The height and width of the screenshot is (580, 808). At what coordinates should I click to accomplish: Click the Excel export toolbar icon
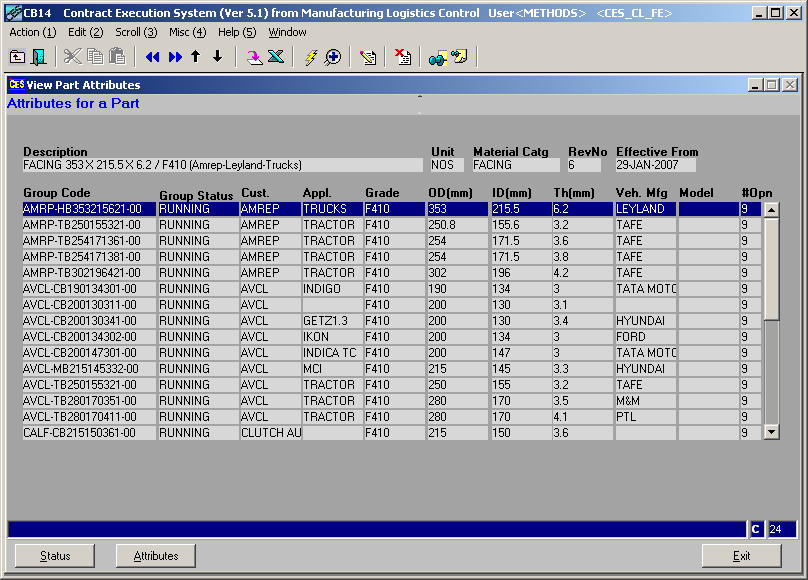(x=276, y=57)
